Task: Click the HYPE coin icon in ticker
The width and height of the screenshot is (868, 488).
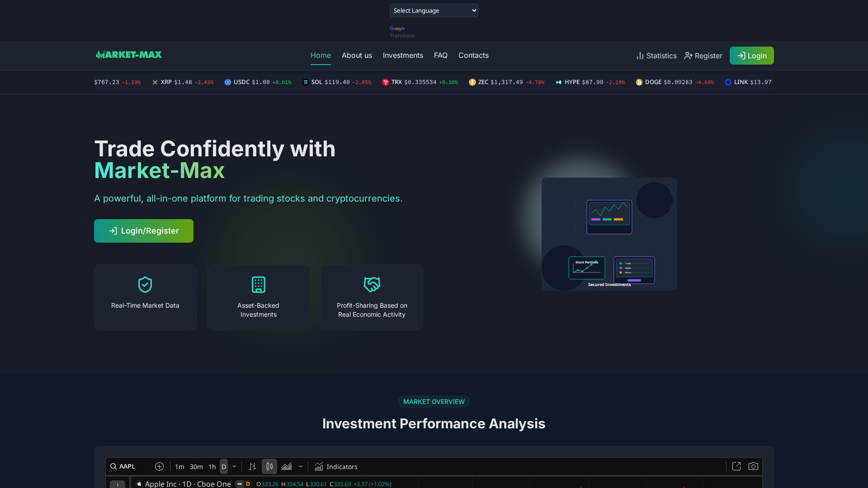Action: (559, 82)
